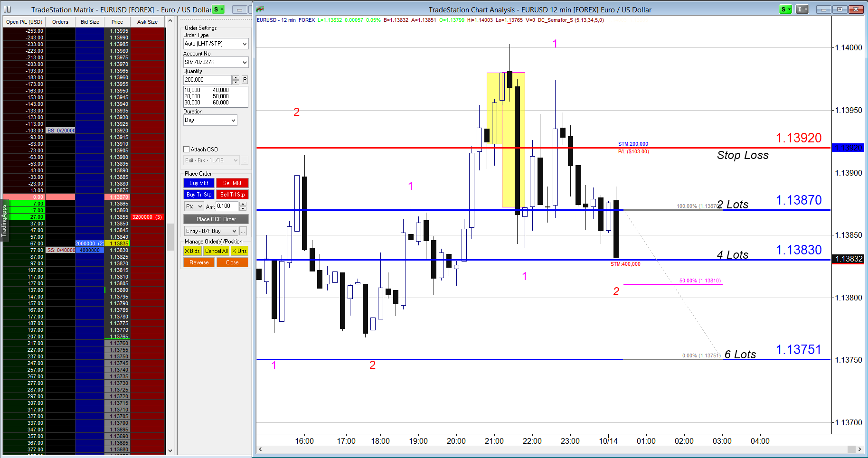Open the Exit strategy ellipsis settings button

click(245, 160)
